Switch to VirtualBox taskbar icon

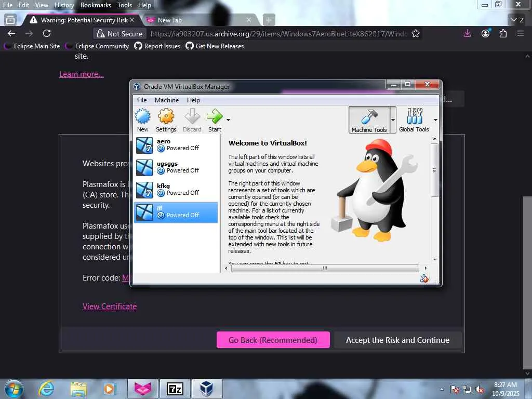[x=206, y=389]
